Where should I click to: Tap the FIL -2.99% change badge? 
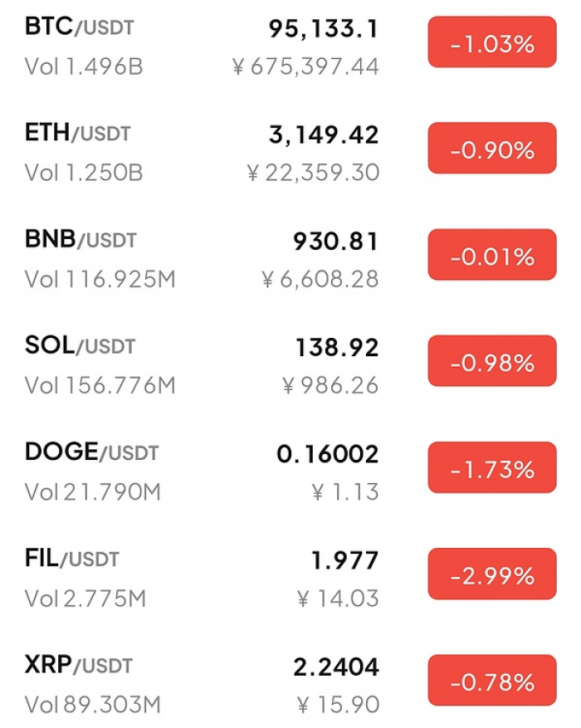tap(492, 575)
